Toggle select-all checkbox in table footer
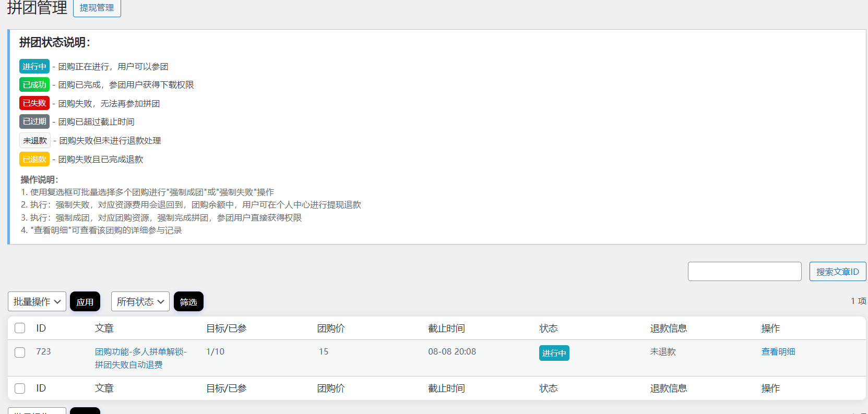Screen dimensions: 868x414 20,388
